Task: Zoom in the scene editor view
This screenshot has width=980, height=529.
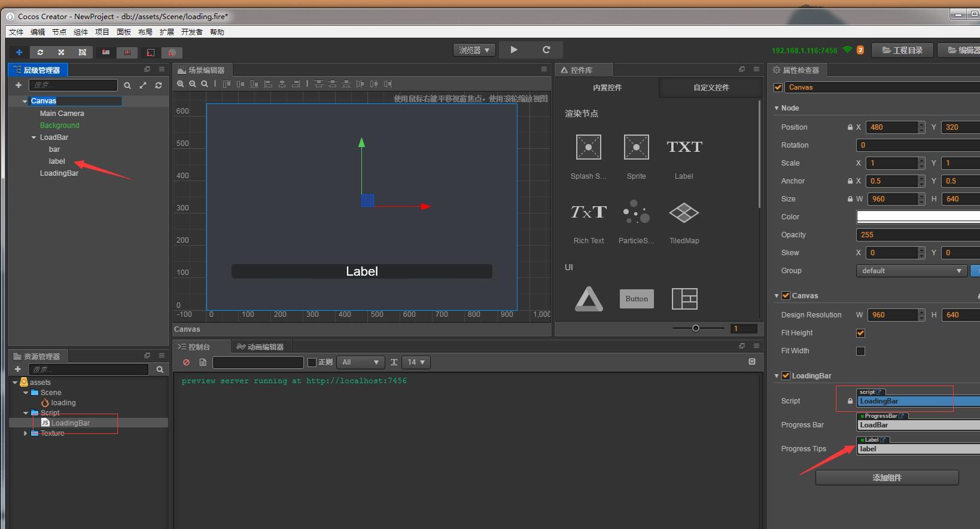Action: point(180,84)
